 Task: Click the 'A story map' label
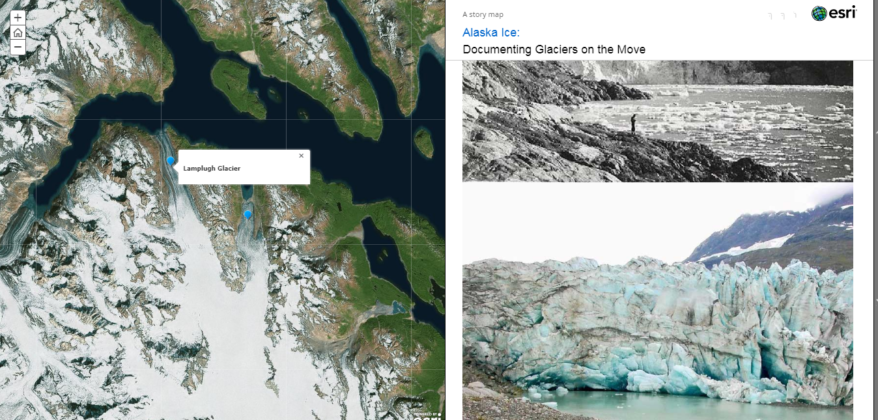coord(483,14)
